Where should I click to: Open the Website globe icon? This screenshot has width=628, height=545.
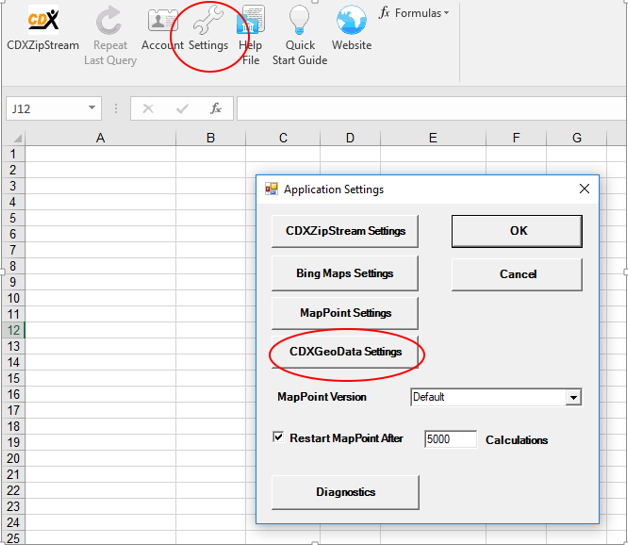pos(351,20)
